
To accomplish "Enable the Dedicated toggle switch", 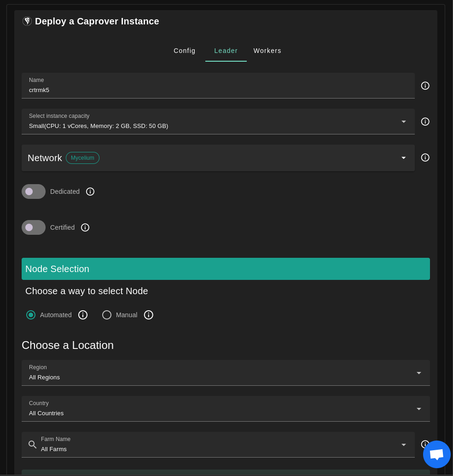I will [x=34, y=192].
